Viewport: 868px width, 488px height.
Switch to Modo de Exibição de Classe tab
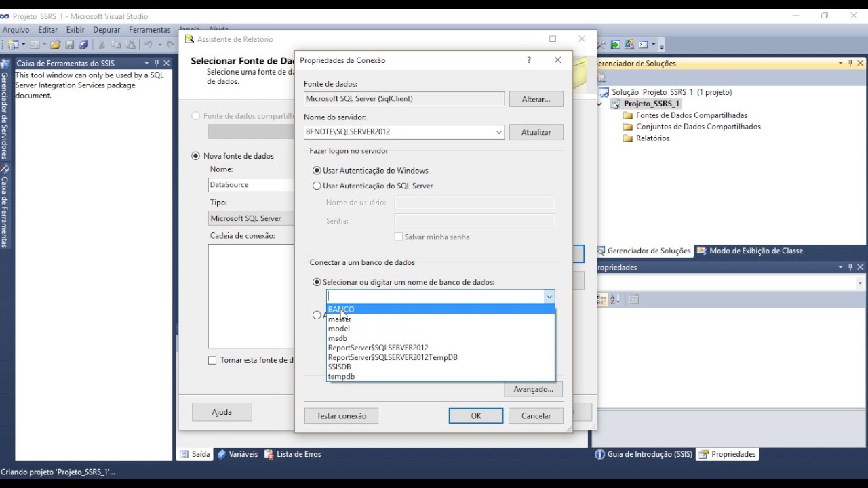[750, 251]
